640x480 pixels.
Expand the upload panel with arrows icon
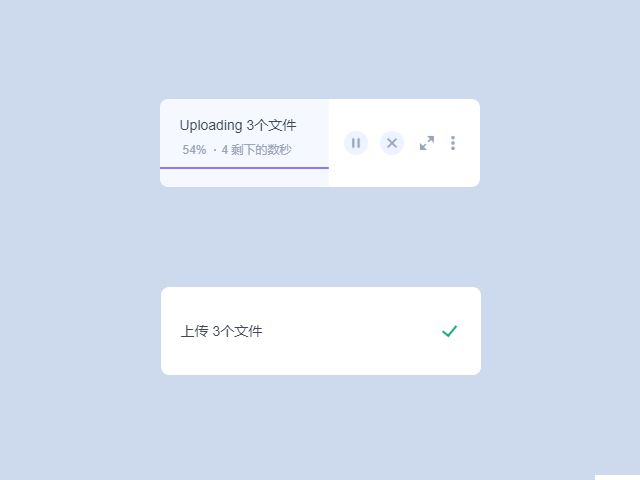point(427,143)
